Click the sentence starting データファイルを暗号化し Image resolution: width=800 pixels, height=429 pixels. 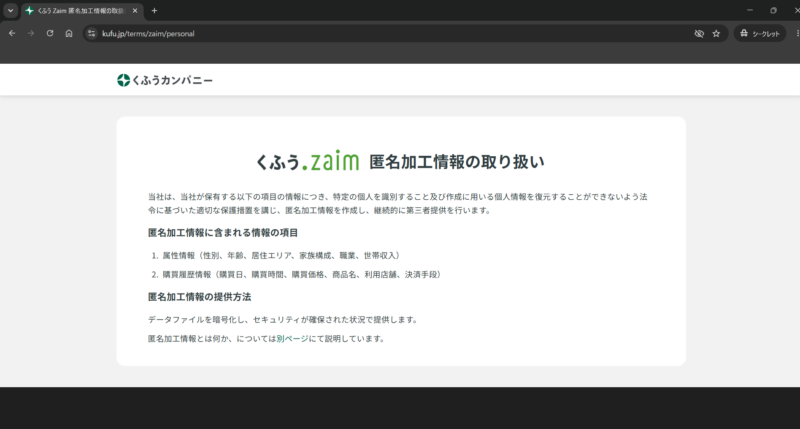284,320
